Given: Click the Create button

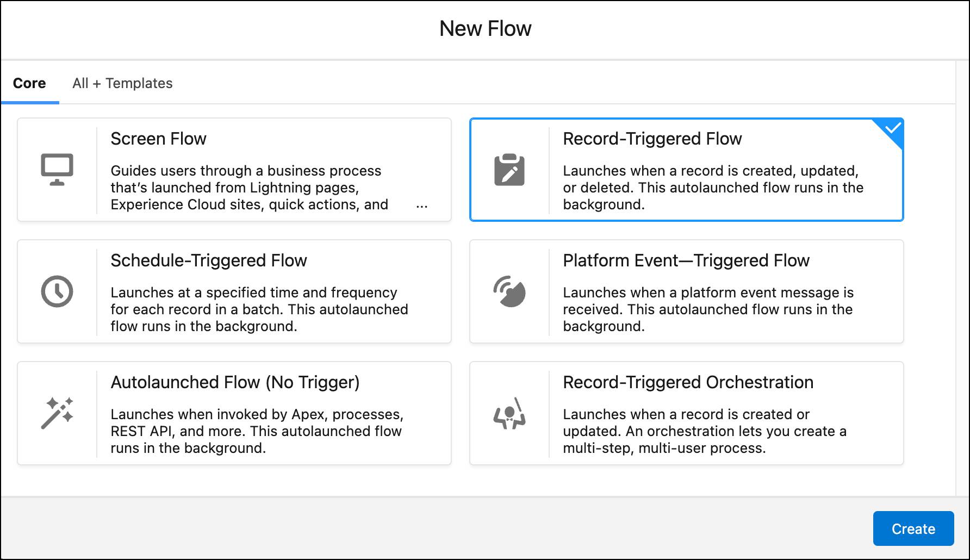Looking at the screenshot, I should 913,528.
